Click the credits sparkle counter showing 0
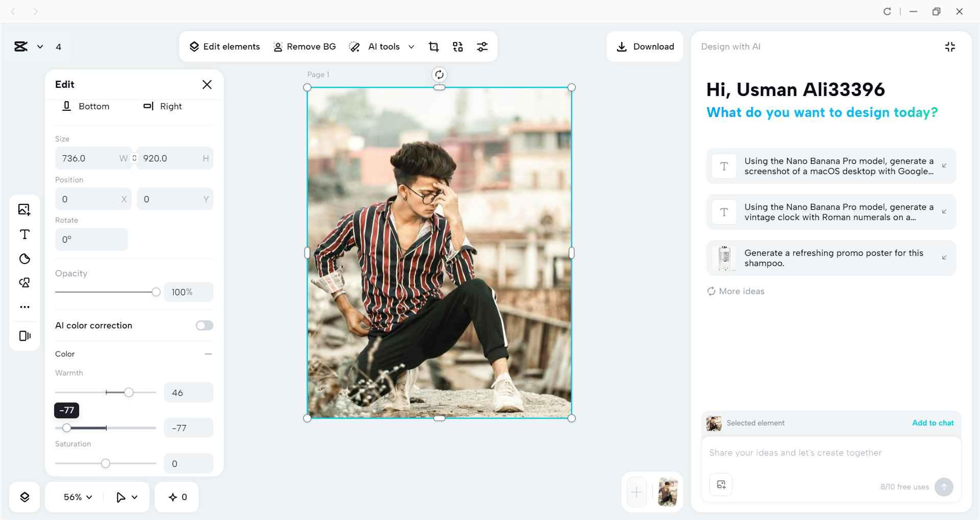Image resolution: width=980 pixels, height=520 pixels. pyautogui.click(x=177, y=497)
